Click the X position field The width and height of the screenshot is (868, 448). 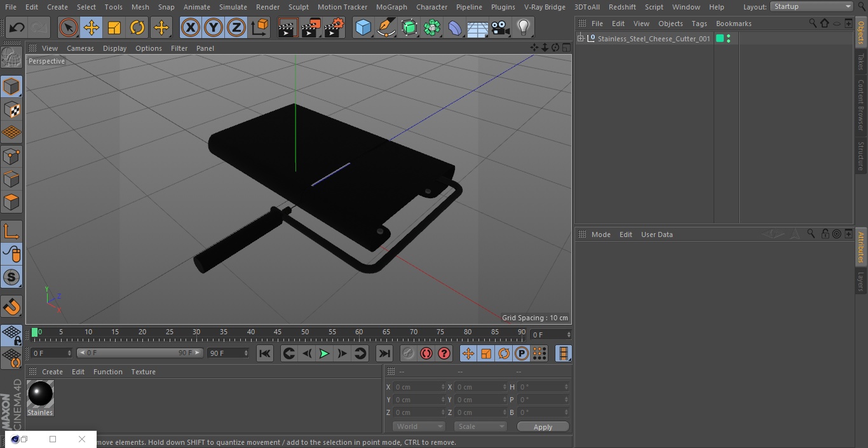point(419,387)
